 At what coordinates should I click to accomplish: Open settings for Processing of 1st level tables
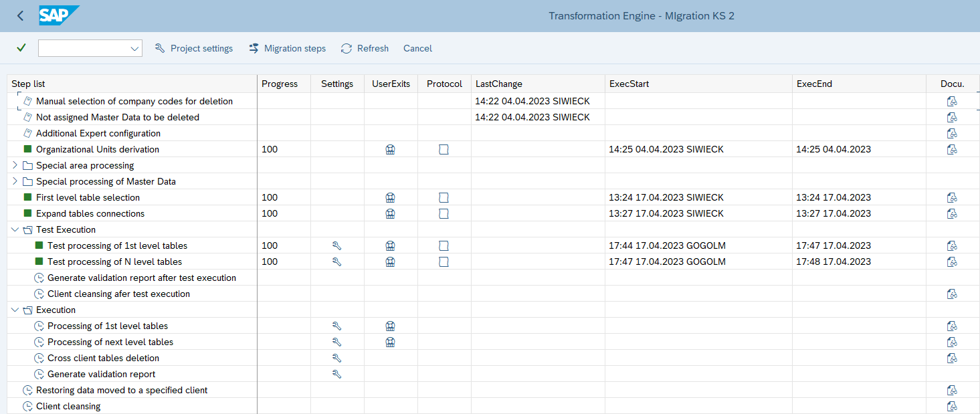pos(337,326)
